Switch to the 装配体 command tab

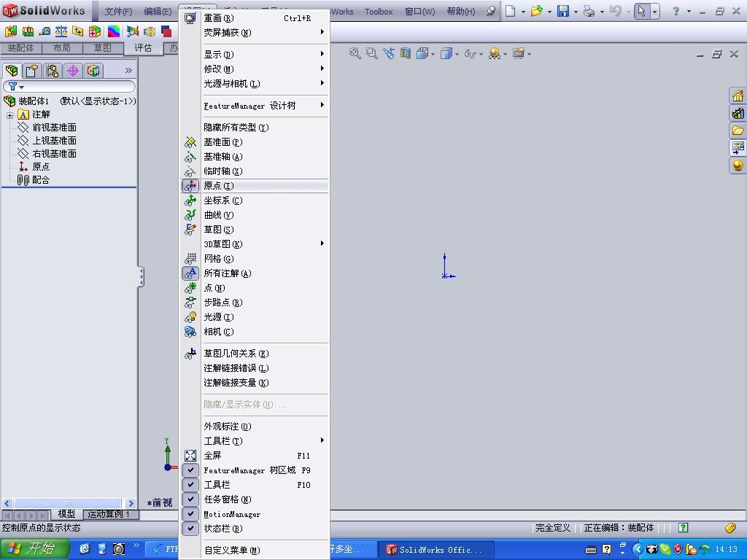tap(21, 48)
